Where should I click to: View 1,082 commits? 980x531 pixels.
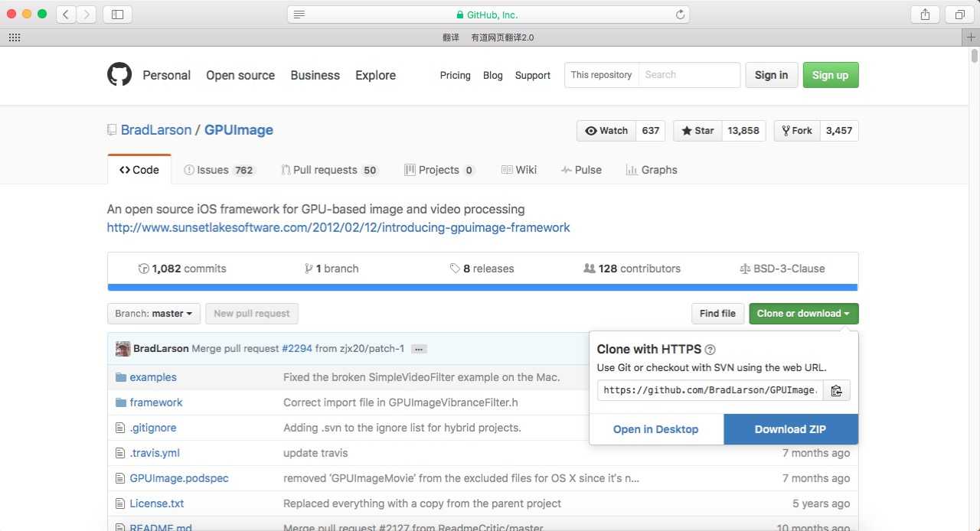(182, 269)
